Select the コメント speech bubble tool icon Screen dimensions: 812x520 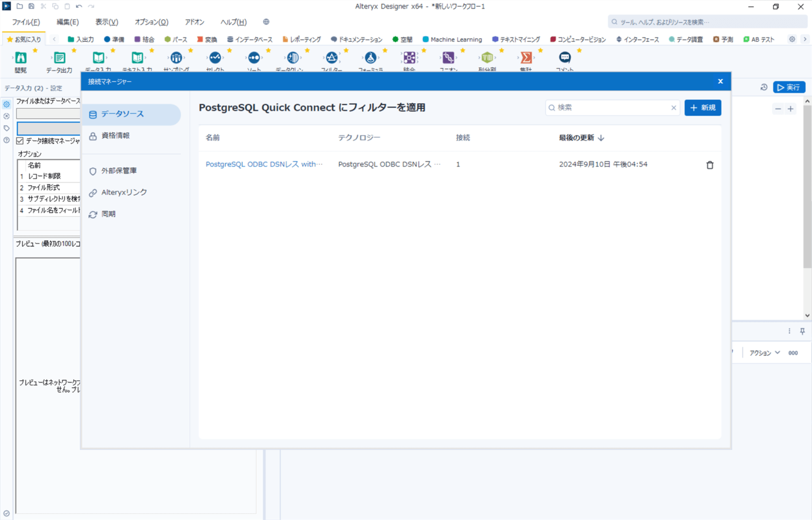pyautogui.click(x=565, y=58)
